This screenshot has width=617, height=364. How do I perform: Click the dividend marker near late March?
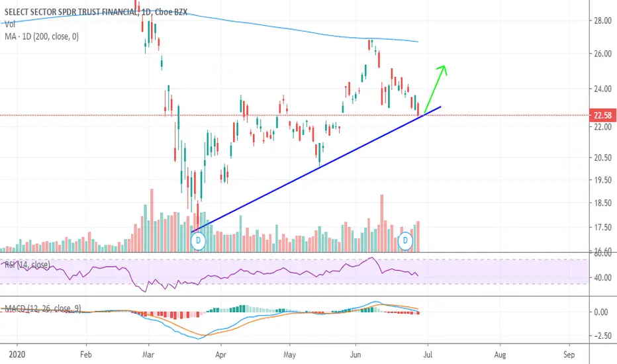click(x=198, y=240)
